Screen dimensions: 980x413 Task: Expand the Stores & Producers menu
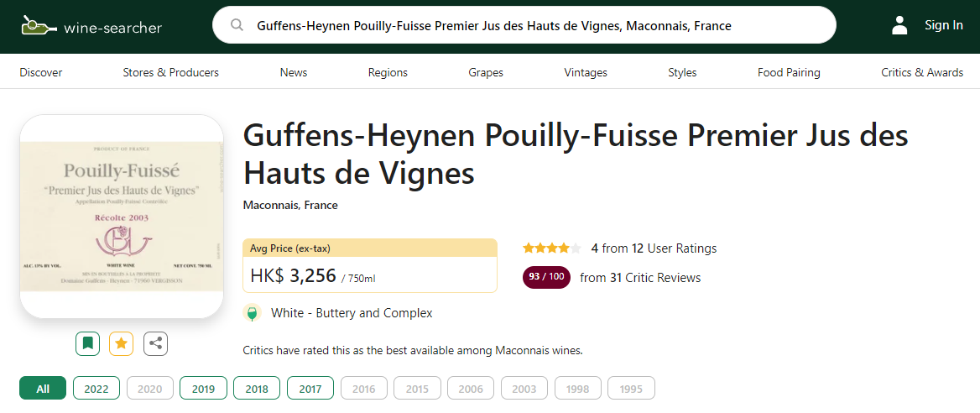pos(171,72)
